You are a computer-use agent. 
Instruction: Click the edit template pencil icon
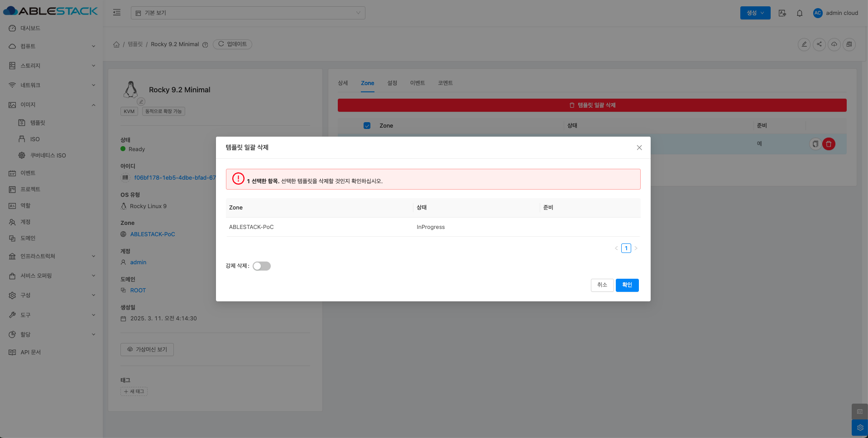(x=804, y=44)
